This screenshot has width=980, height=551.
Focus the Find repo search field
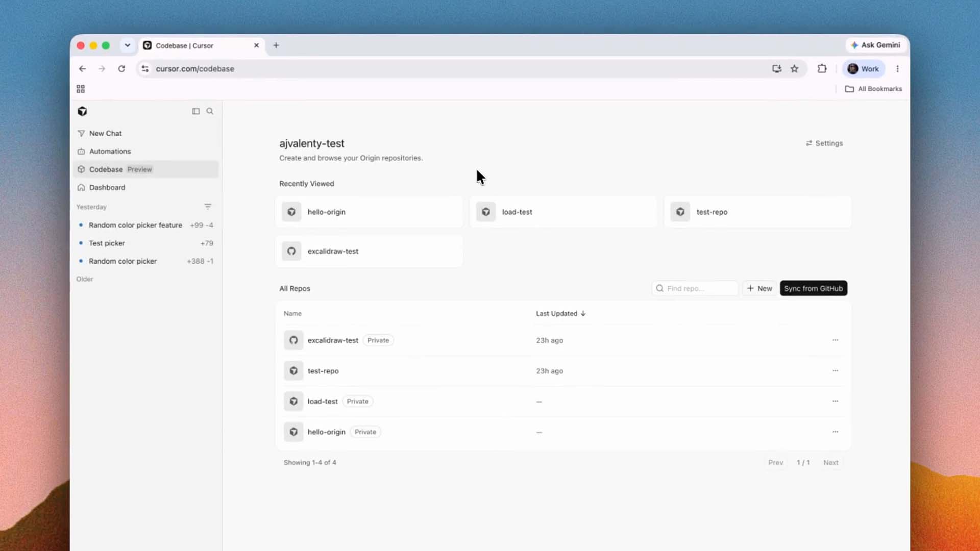click(x=695, y=288)
